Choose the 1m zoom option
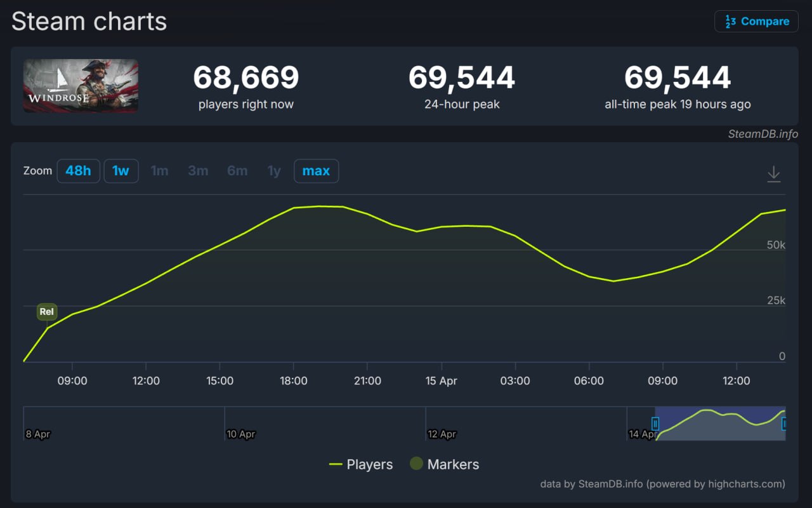 [x=159, y=171]
